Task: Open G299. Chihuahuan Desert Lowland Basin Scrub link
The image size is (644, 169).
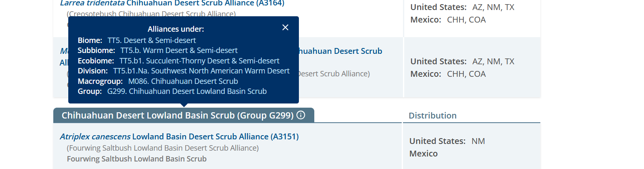Action: [x=187, y=91]
